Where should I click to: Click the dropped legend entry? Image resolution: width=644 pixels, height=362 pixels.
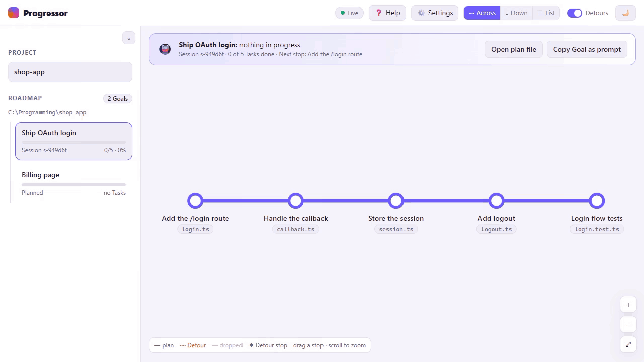click(227, 345)
